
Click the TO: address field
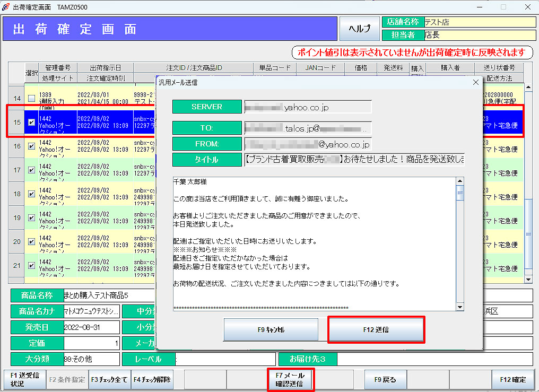point(308,128)
